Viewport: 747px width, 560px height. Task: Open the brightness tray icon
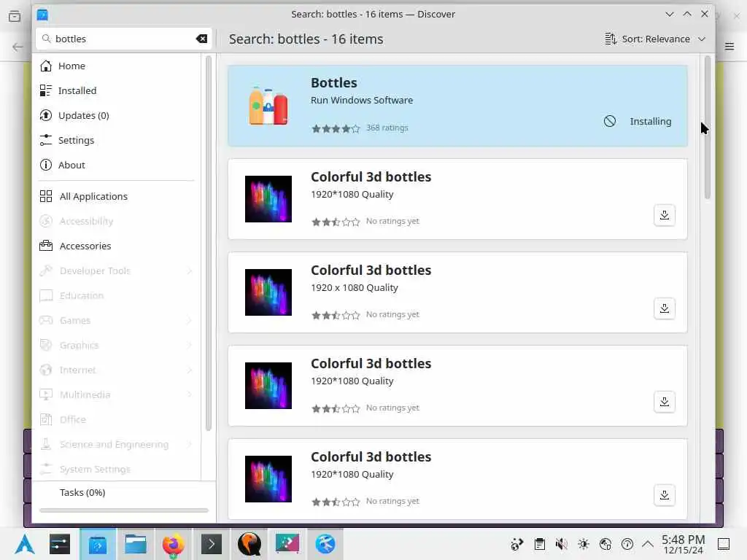pos(583,544)
